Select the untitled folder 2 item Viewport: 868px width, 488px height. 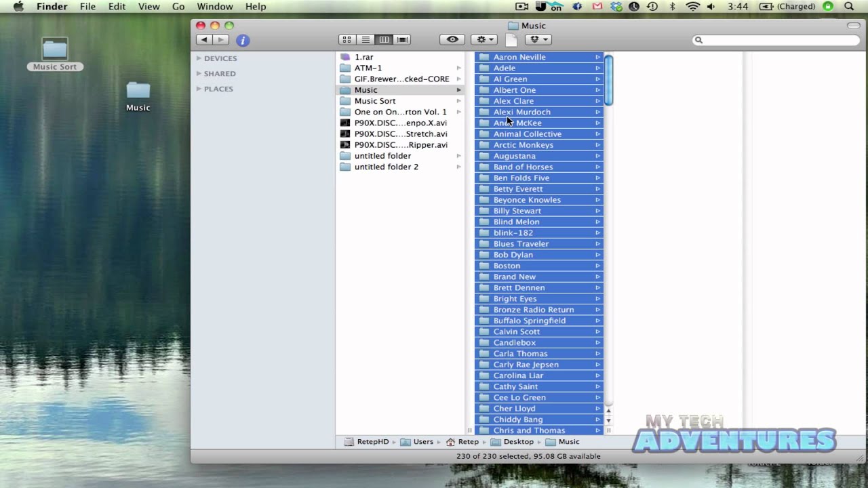(400, 167)
